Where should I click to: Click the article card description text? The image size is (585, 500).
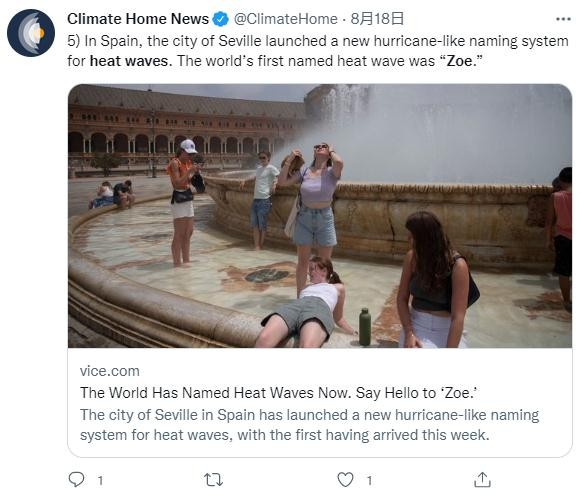pyautogui.click(x=309, y=425)
